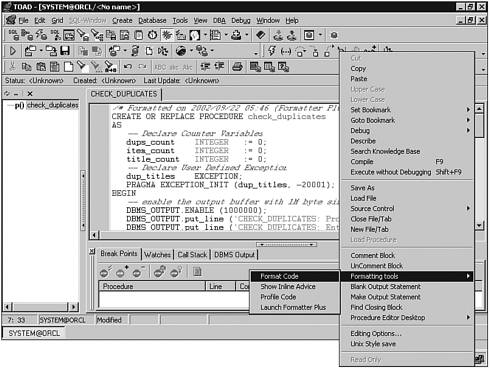The width and height of the screenshot is (490, 368).
Task: Click the Execute (green play) toolbar icon
Action: tap(13, 51)
